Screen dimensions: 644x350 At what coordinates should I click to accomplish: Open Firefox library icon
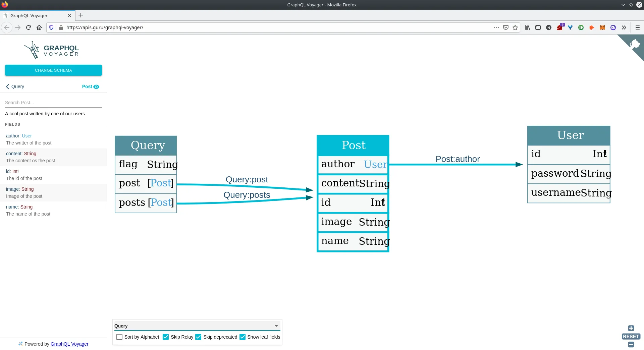click(x=527, y=27)
